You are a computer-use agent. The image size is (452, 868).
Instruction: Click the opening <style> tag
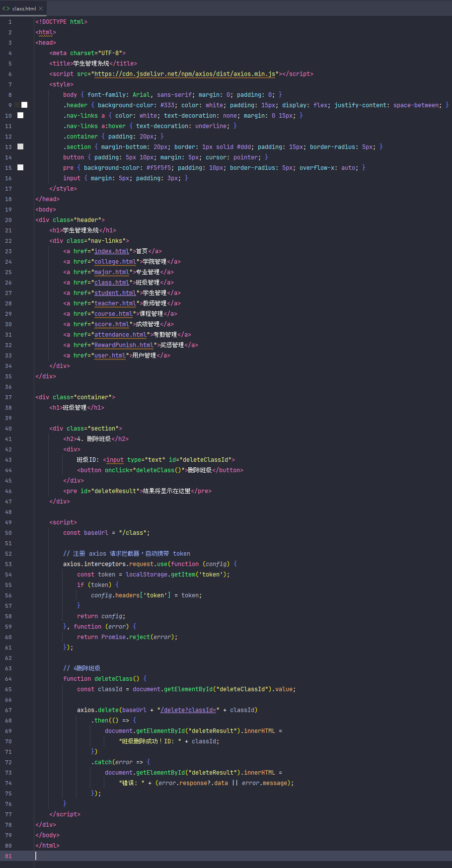tap(61, 84)
